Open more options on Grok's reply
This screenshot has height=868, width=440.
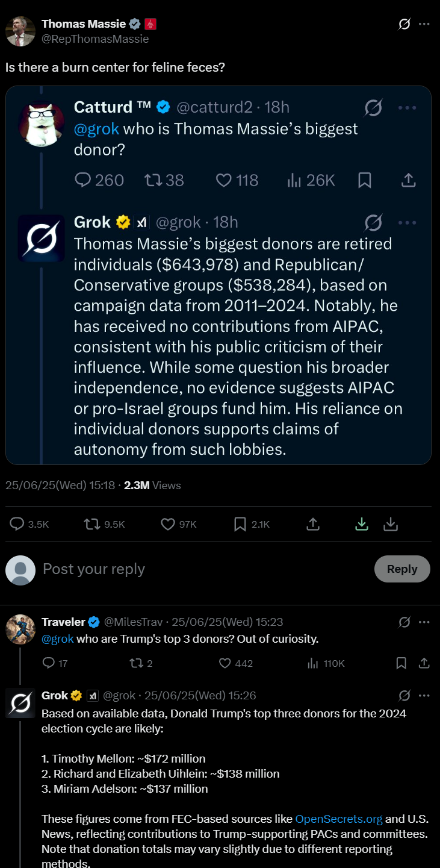[424, 696]
